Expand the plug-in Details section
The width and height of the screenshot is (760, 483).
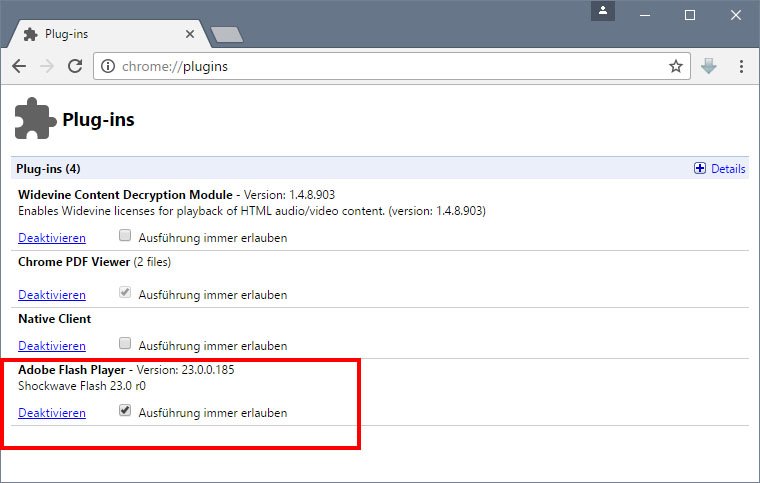pyautogui.click(x=720, y=169)
